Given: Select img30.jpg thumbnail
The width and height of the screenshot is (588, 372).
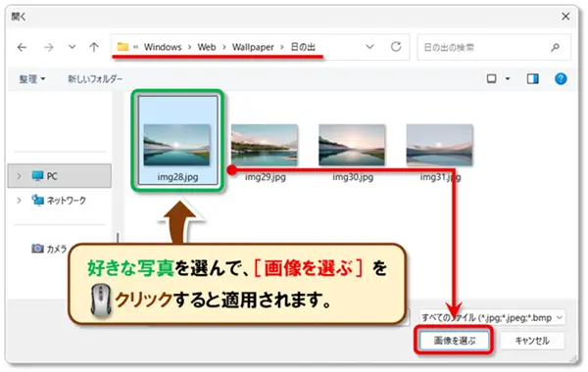Looking at the screenshot, I should coord(352,145).
